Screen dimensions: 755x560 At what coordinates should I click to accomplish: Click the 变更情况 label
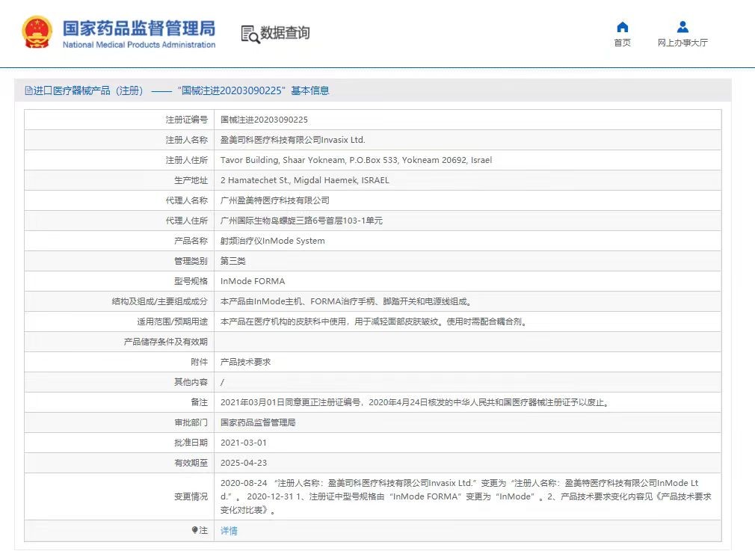[191, 496]
